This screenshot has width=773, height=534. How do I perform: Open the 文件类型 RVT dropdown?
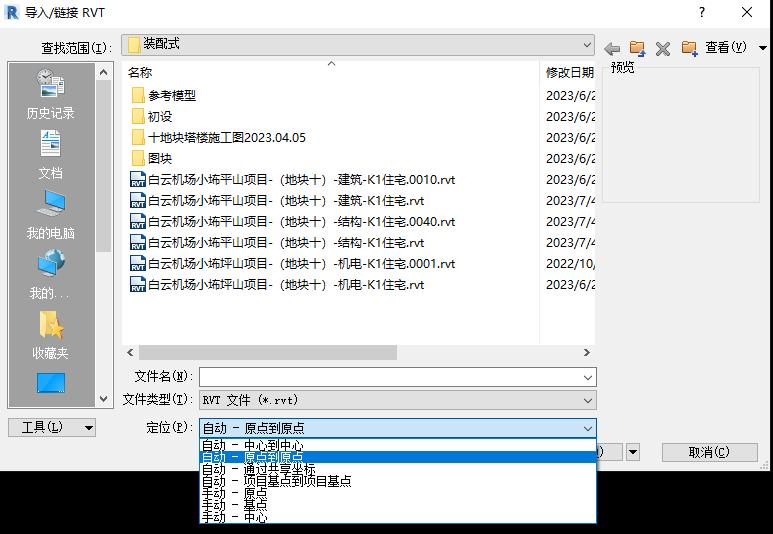click(x=586, y=400)
